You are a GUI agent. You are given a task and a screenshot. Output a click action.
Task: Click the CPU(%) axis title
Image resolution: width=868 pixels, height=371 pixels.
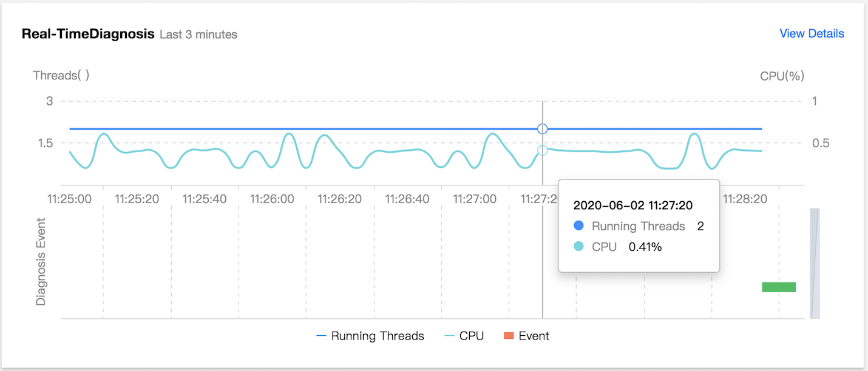click(x=782, y=76)
